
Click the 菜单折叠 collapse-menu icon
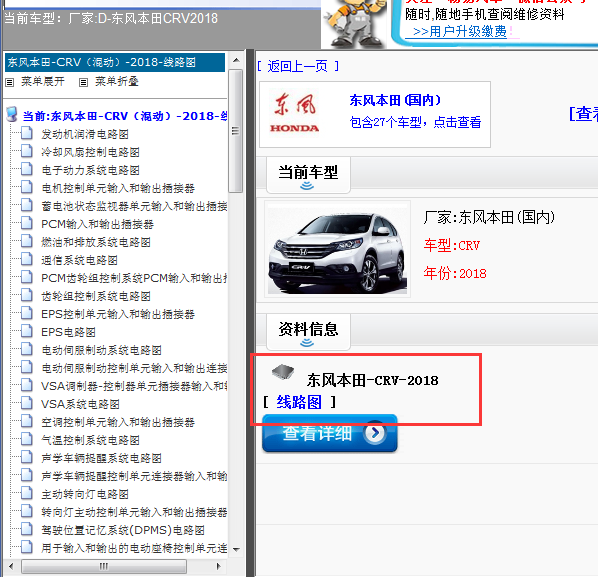pyautogui.click(x=83, y=82)
